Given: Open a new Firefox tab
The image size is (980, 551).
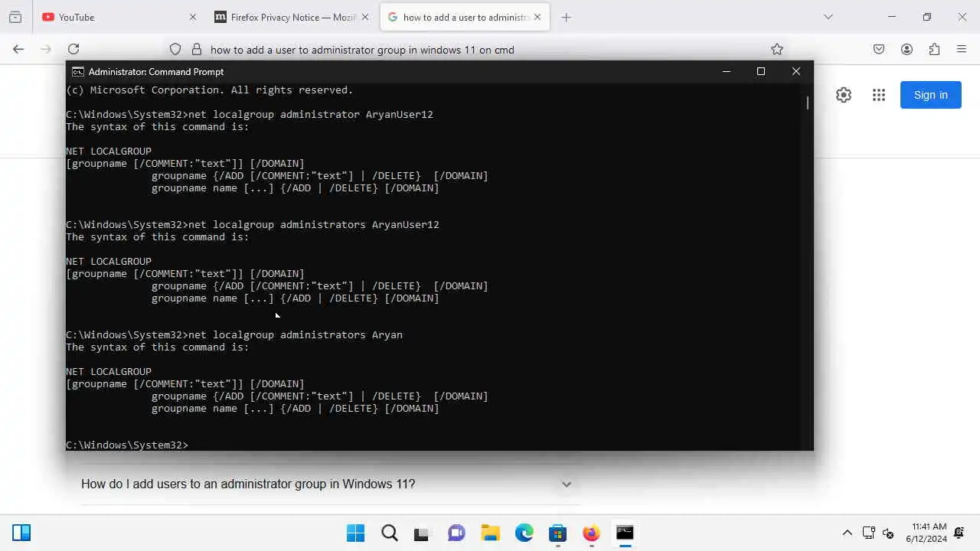Looking at the screenshot, I should point(567,17).
